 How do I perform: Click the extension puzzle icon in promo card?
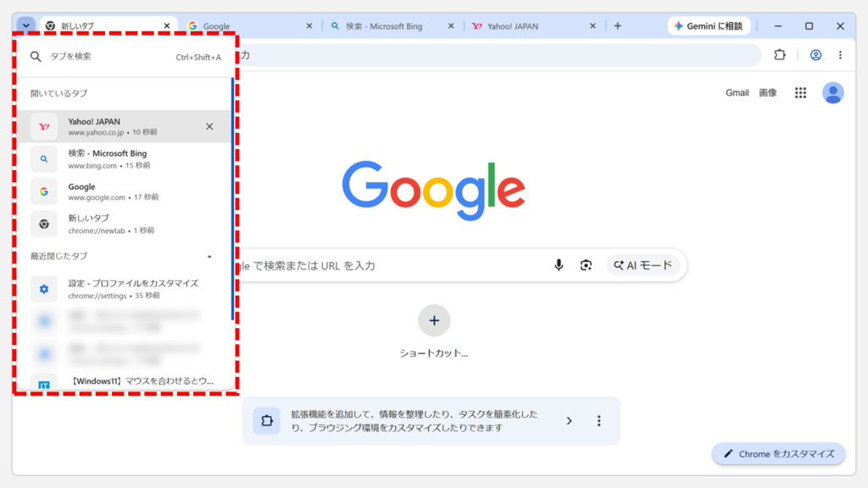click(x=267, y=420)
